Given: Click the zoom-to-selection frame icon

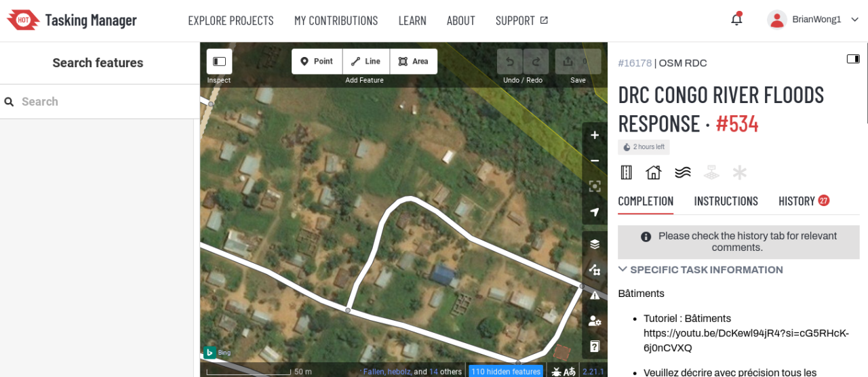Looking at the screenshot, I should pos(595,186).
